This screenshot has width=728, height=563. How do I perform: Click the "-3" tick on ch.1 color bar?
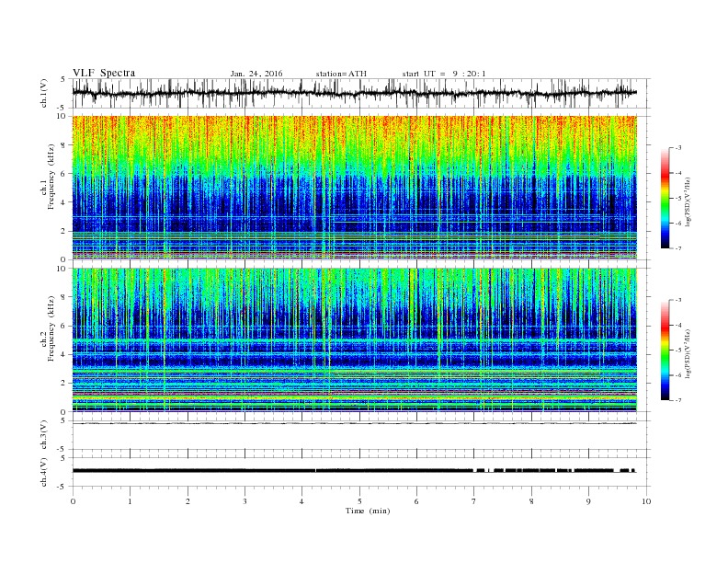coord(677,148)
